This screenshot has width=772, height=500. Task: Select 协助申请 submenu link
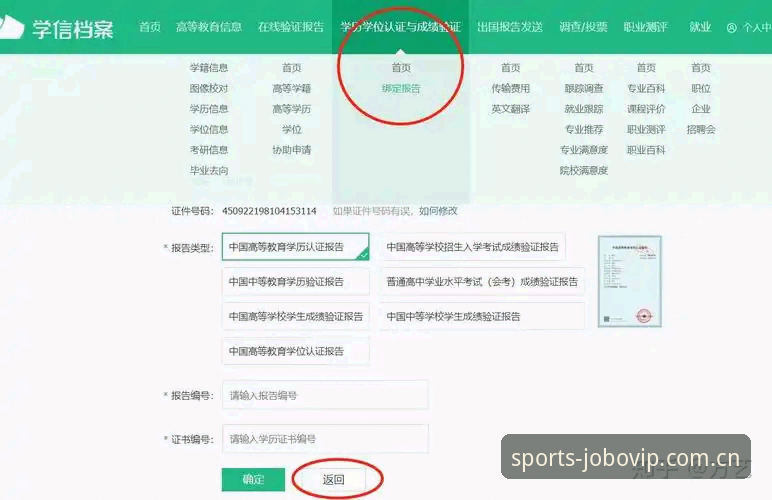pyautogui.click(x=291, y=150)
